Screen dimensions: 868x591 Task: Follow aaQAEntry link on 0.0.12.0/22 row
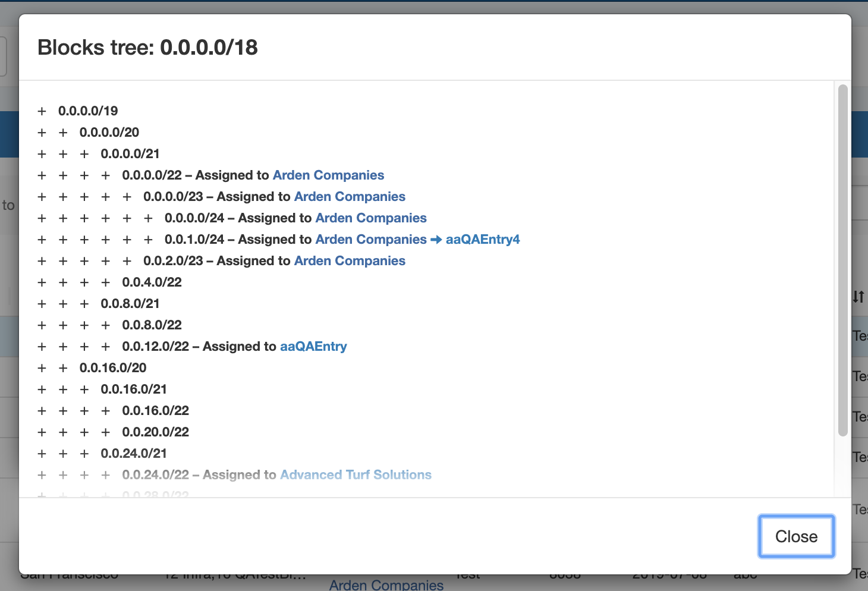pos(313,347)
